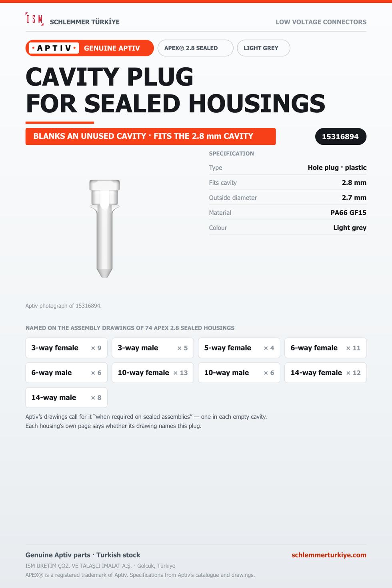
Task: Click the LOW VOLTAGE CONNECTORS header
Action: click(x=321, y=22)
